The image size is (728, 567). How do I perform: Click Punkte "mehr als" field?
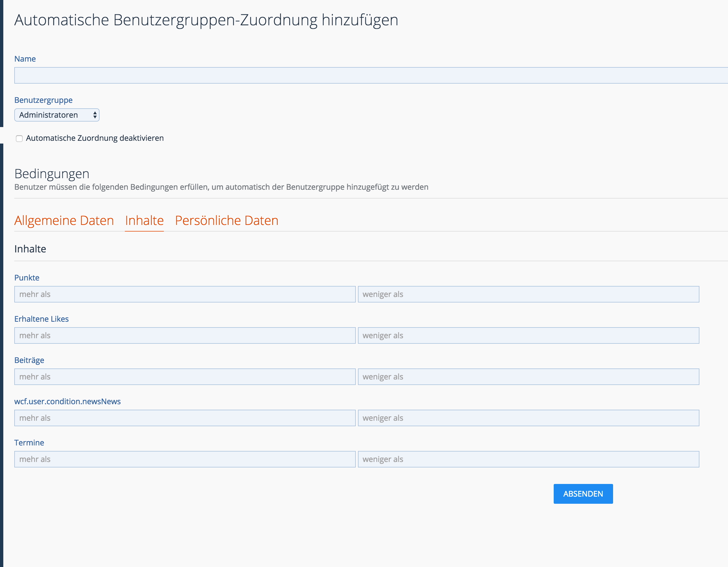pyautogui.click(x=185, y=294)
